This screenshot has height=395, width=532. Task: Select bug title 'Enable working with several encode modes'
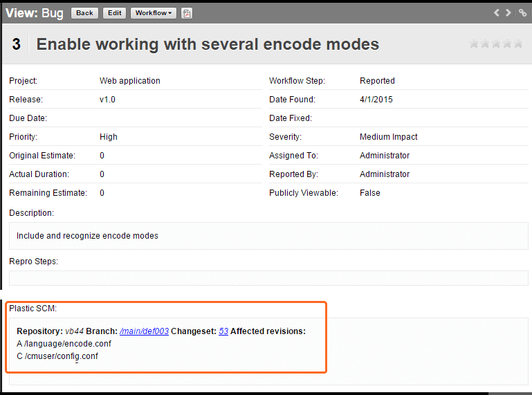pos(208,44)
